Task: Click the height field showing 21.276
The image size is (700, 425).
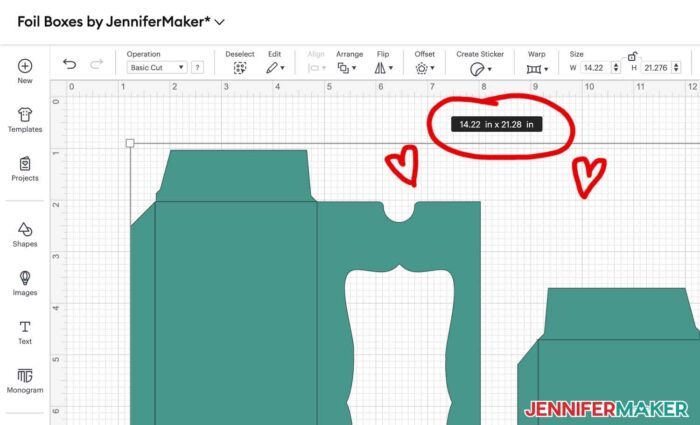Action: coord(656,68)
